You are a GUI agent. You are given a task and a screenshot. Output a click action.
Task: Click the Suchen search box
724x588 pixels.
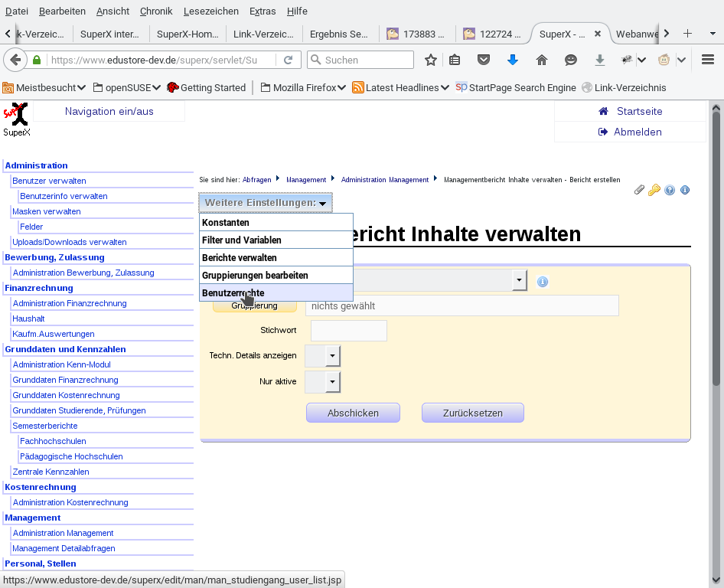(360, 60)
